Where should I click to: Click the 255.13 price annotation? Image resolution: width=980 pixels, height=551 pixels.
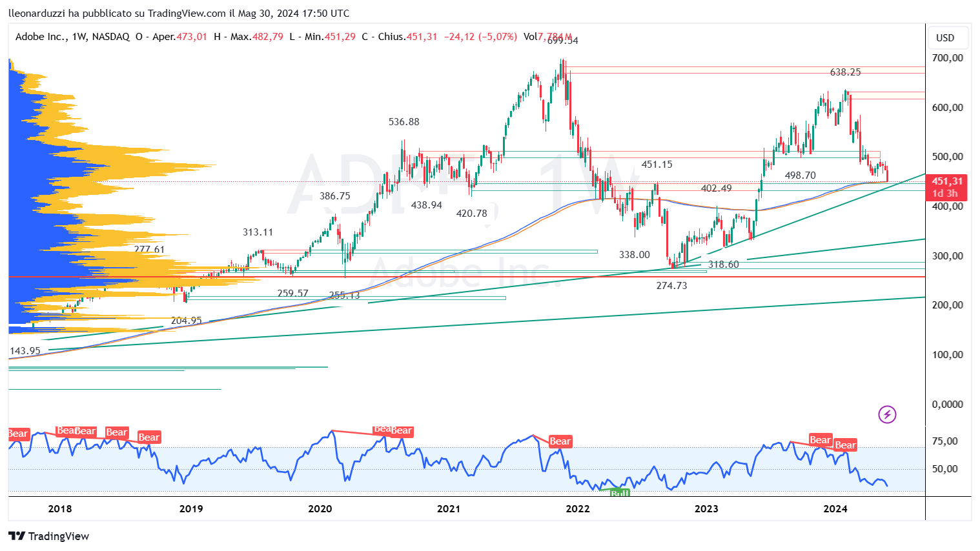[344, 296]
